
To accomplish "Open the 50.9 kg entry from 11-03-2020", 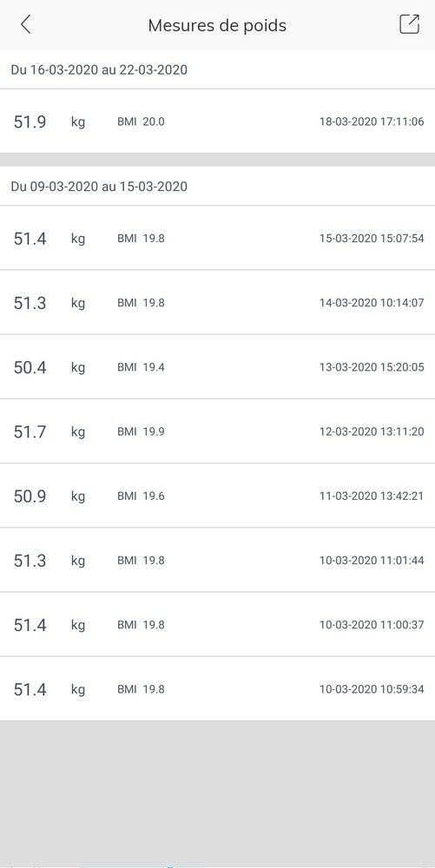I will point(217,496).
